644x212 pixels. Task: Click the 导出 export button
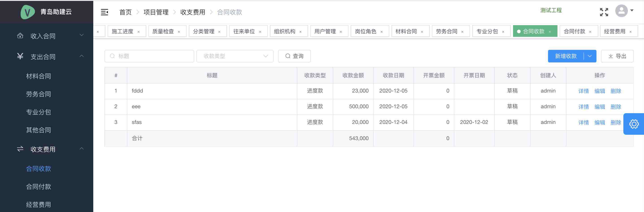[x=617, y=56]
